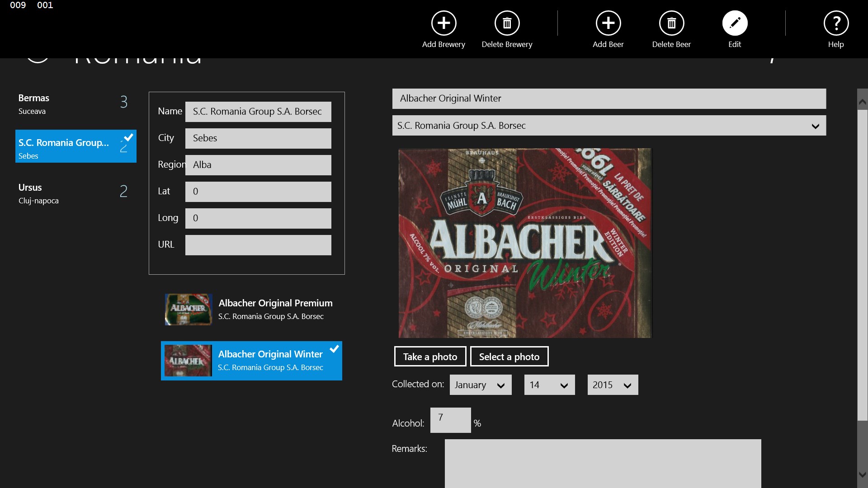Deselect the S.C. Romania Group brewery checkmark
The height and width of the screenshot is (488, 868).
pos(129,137)
